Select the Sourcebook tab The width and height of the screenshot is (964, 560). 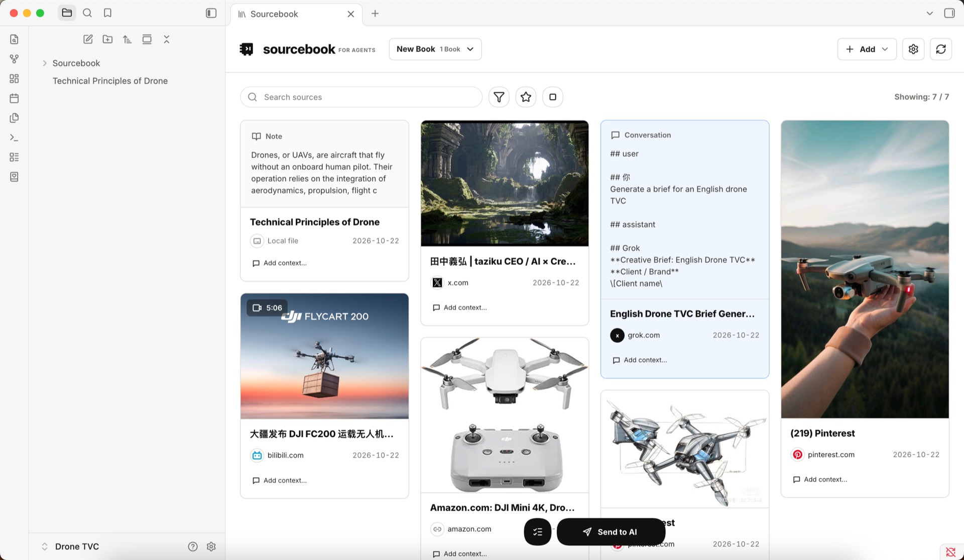(x=296, y=14)
